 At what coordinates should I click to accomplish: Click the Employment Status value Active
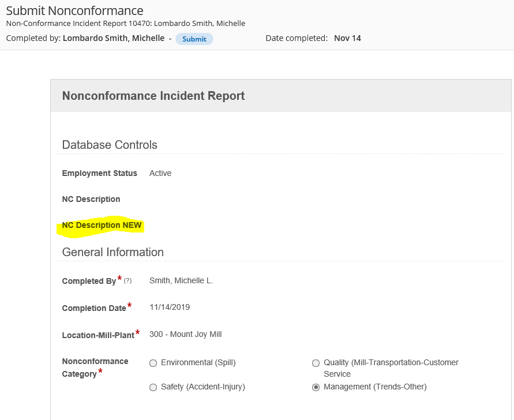point(160,174)
